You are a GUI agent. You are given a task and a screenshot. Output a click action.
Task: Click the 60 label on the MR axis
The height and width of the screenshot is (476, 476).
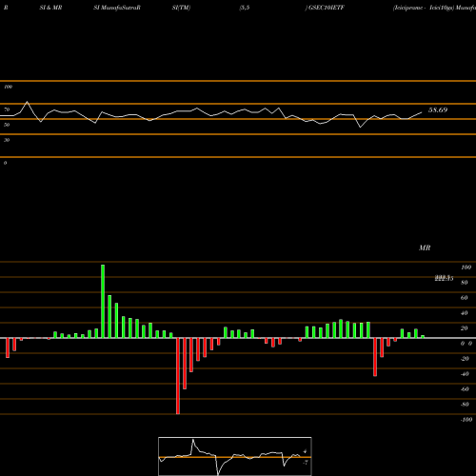pyautogui.click(x=465, y=298)
